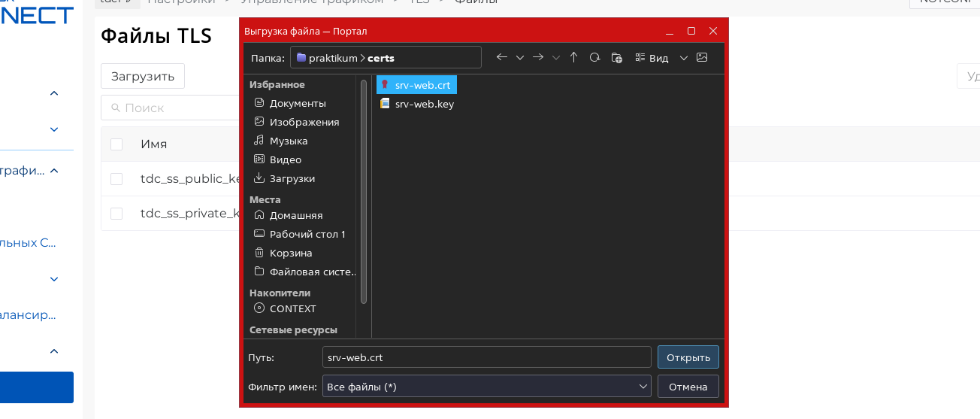Toggle the select-all checkbox beside Имя

tap(116, 144)
